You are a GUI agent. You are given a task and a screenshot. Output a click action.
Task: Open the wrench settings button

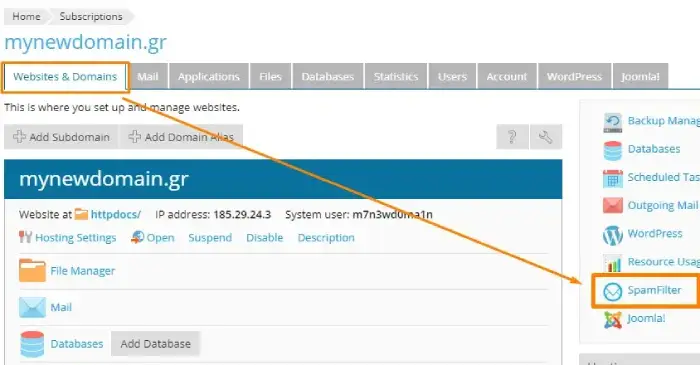(x=546, y=137)
